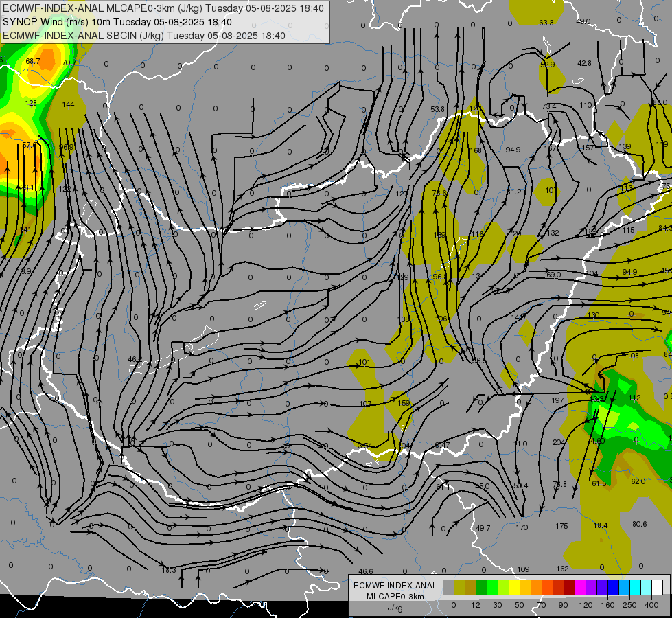672x618 pixels.
Task: Click the map value 69.0
Action: [x=554, y=275]
